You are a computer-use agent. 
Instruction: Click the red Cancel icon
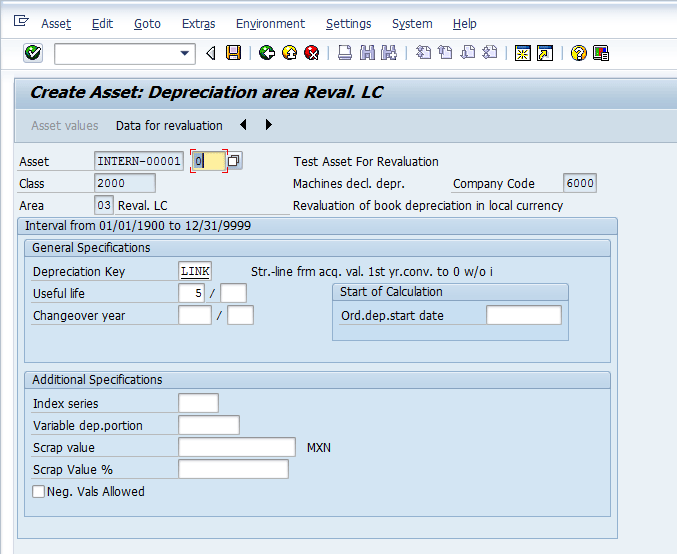coord(311,53)
